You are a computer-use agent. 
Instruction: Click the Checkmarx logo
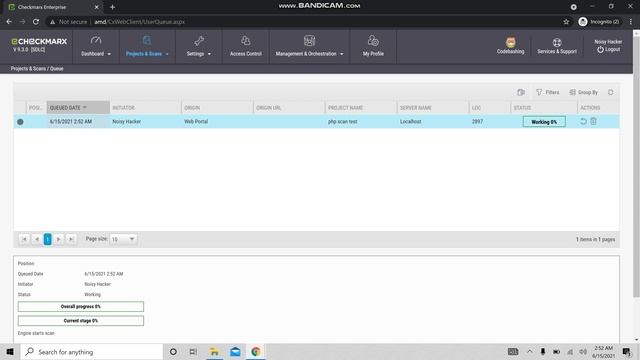[39, 42]
